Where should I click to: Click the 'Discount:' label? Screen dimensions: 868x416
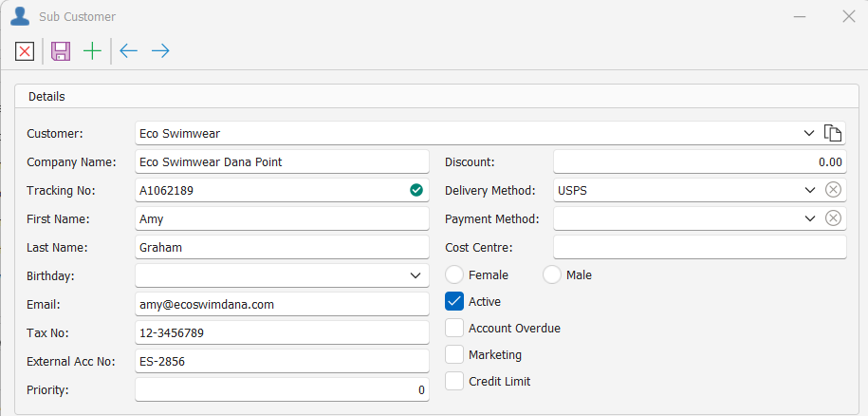tap(470, 161)
